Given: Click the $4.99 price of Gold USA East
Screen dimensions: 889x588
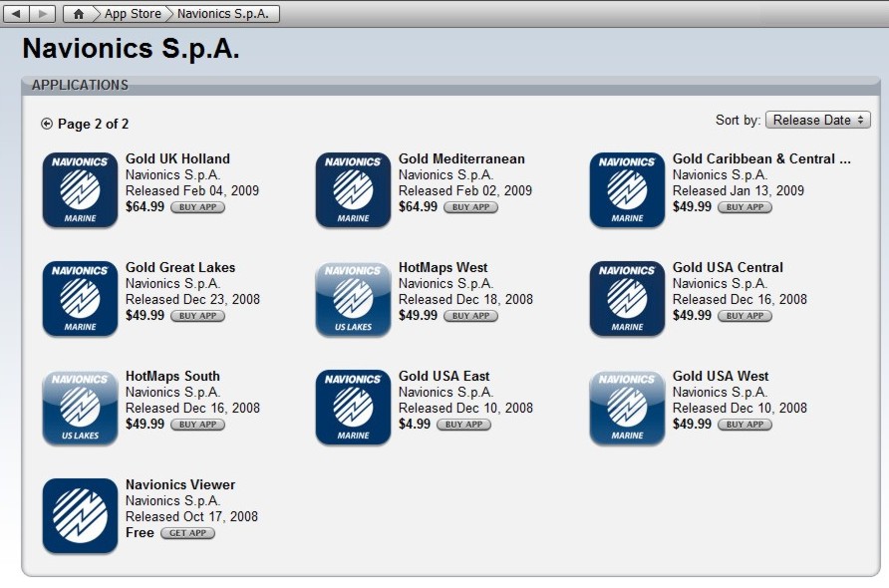Looking at the screenshot, I should [415, 425].
